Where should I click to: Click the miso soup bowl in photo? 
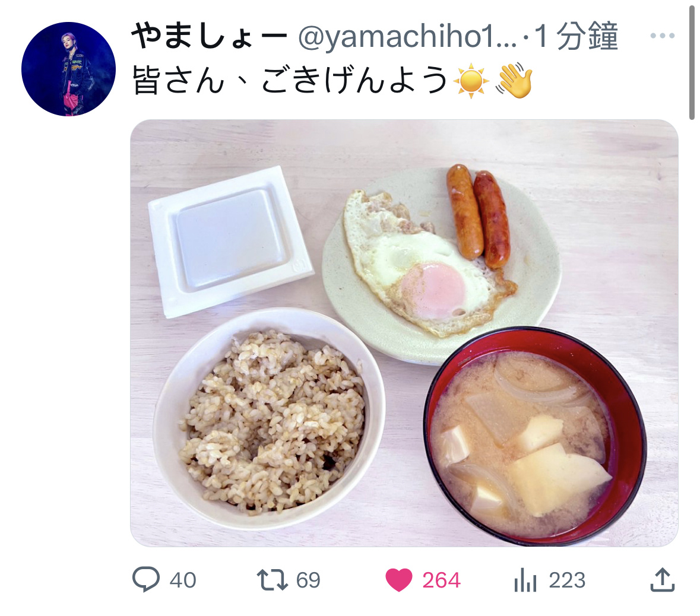[534, 436]
